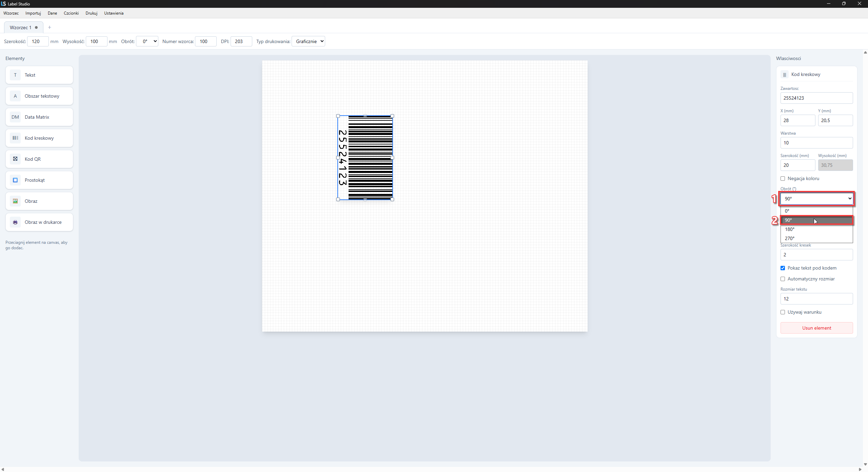Enable Używaj warunku checkbox
868x472 pixels.
[783, 312]
